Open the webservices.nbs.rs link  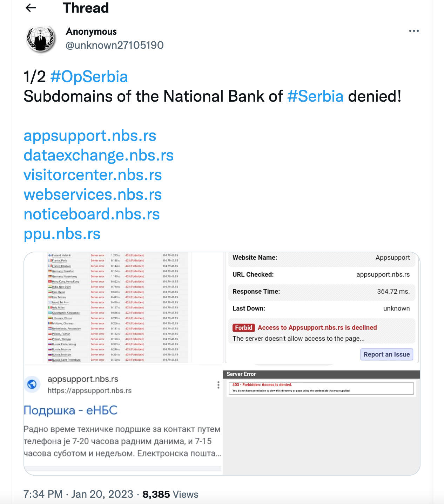[93, 195]
